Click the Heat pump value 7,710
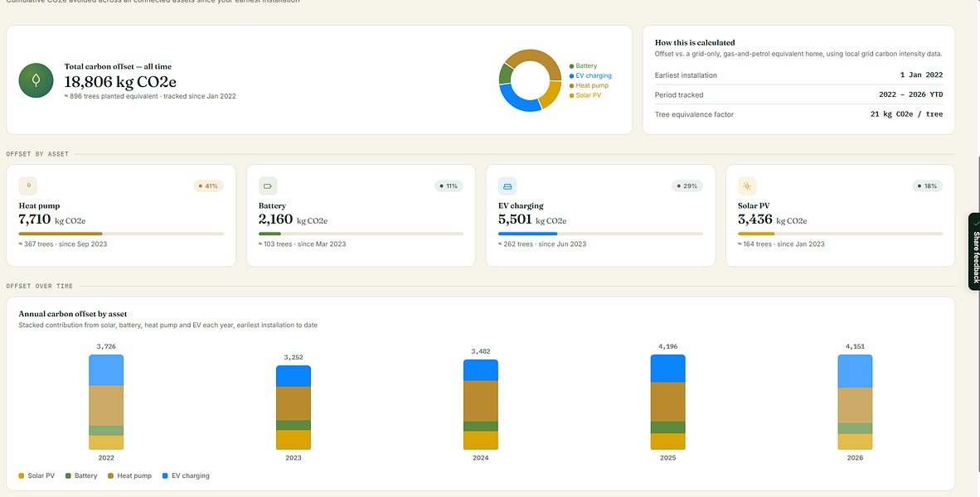The height and width of the screenshot is (497, 980). (35, 220)
